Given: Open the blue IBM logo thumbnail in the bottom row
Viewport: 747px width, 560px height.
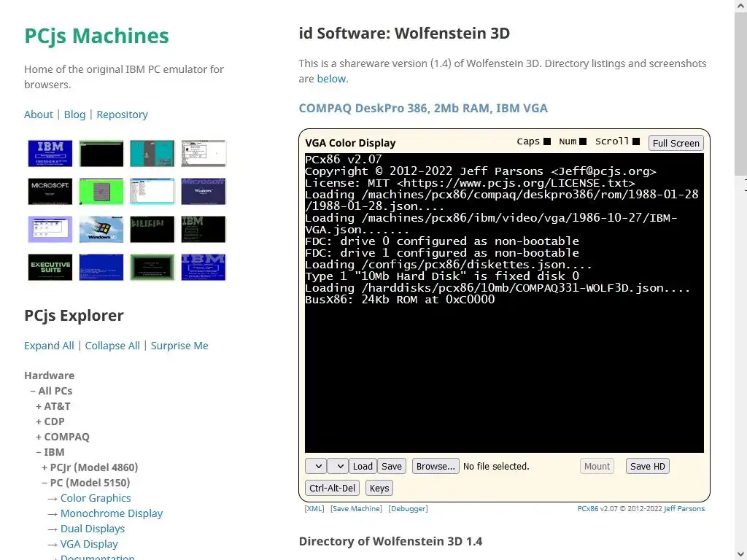Looking at the screenshot, I should 203,267.
